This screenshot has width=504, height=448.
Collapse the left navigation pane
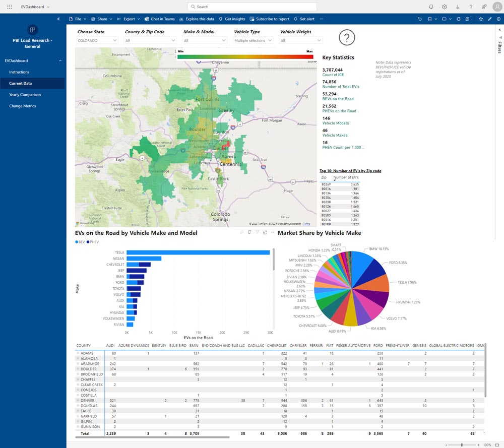click(58, 19)
